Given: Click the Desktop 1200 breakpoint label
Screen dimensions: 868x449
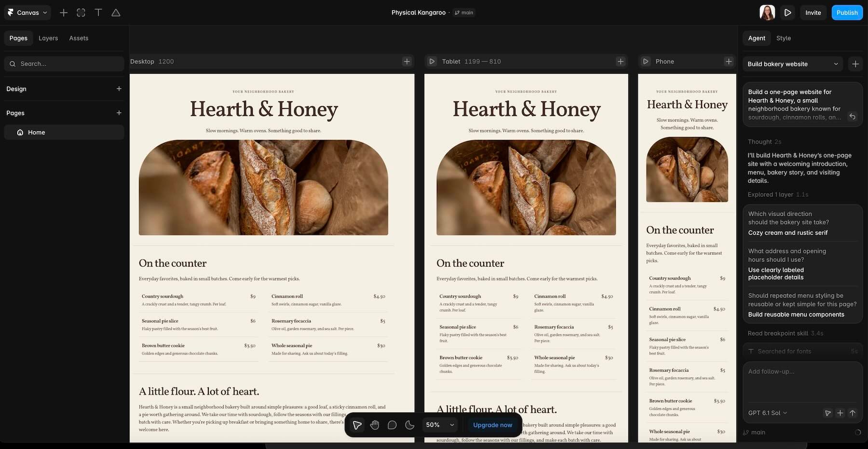Looking at the screenshot, I should (152, 61).
